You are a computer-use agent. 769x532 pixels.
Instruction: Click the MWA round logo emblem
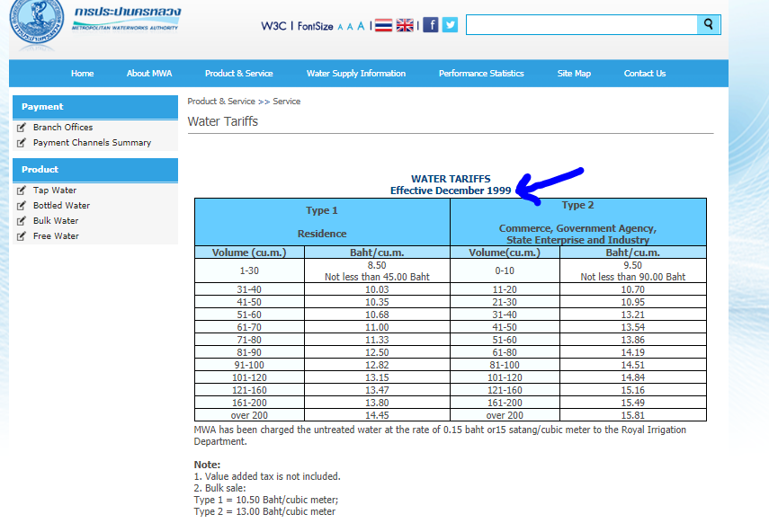tap(36, 22)
